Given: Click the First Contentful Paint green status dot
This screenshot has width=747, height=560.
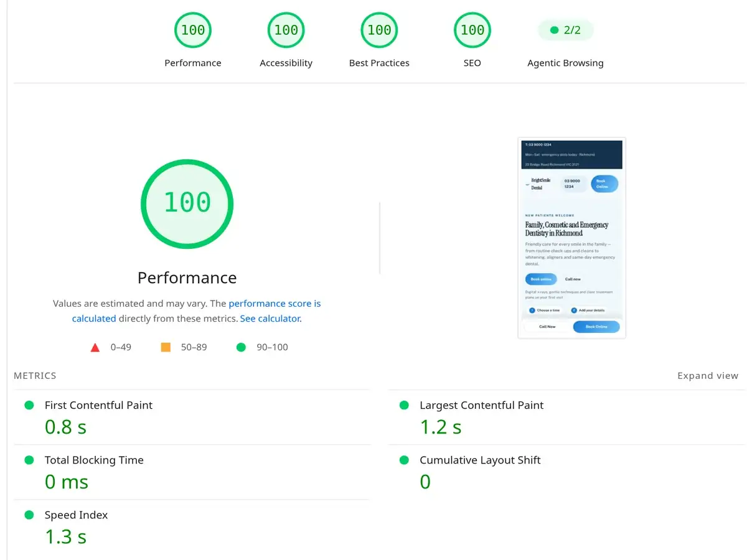Looking at the screenshot, I should pos(29,405).
